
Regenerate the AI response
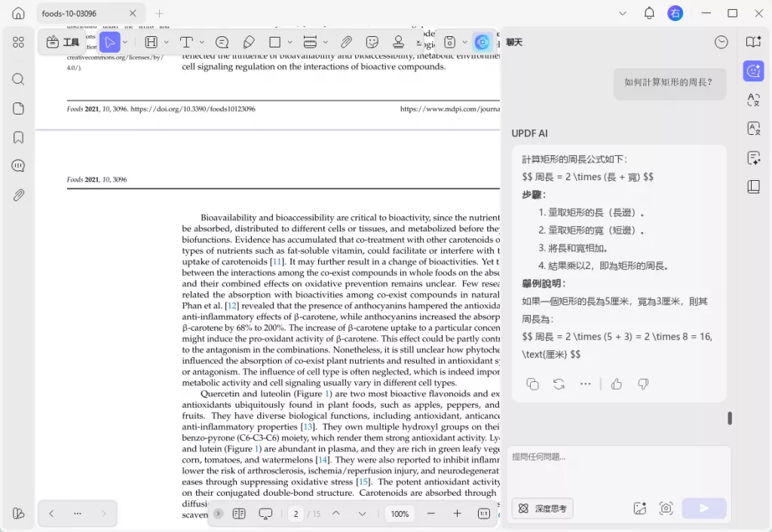click(x=559, y=384)
